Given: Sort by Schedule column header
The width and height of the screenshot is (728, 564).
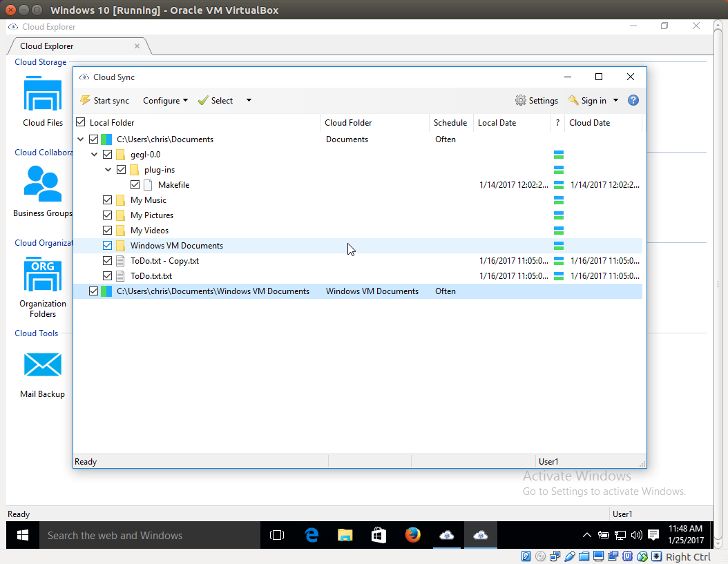Looking at the screenshot, I should [x=450, y=123].
